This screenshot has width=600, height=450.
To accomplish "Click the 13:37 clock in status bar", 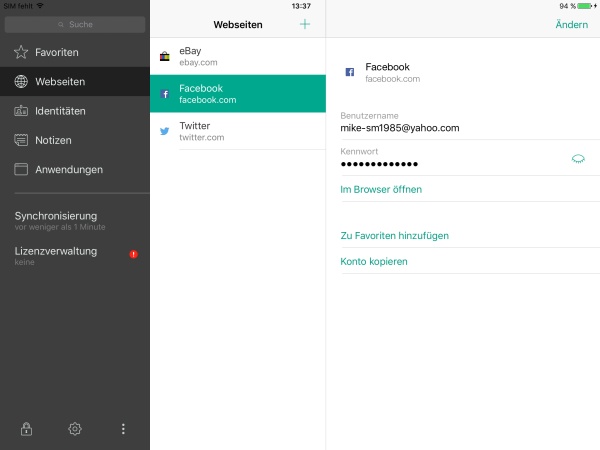I will pyautogui.click(x=301, y=6).
